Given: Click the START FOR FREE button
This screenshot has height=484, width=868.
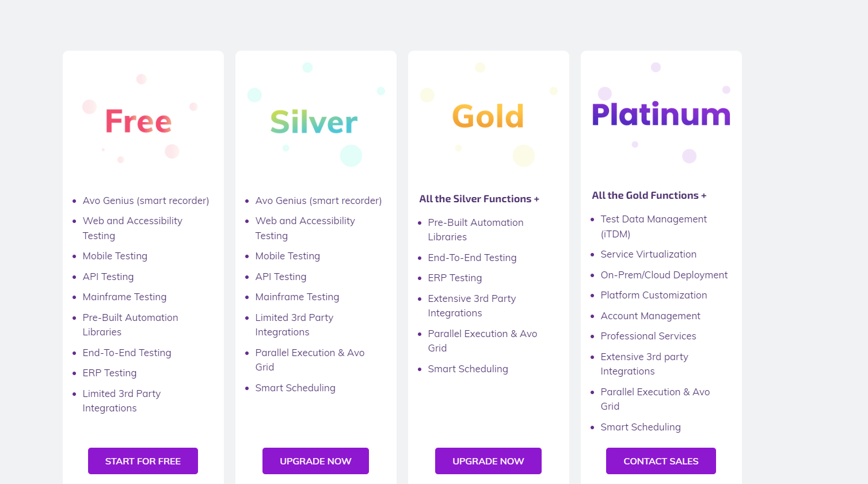Looking at the screenshot, I should [x=143, y=461].
